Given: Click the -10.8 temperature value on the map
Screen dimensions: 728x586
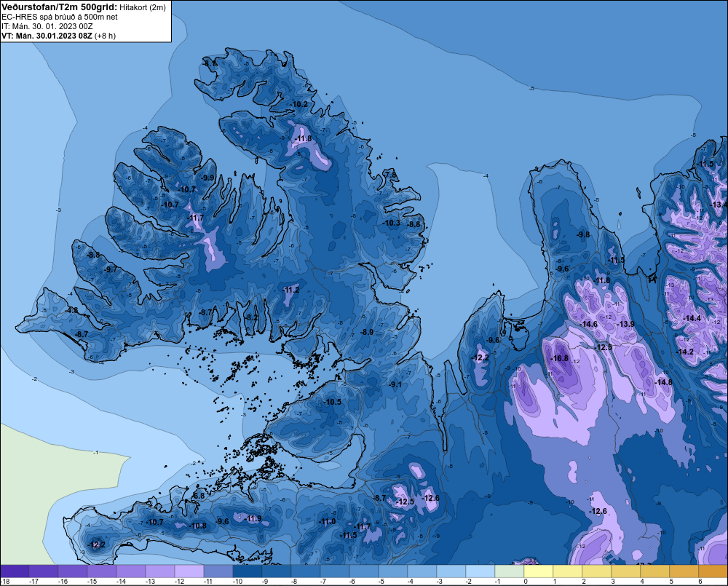Looking at the screenshot, I should [x=198, y=526].
